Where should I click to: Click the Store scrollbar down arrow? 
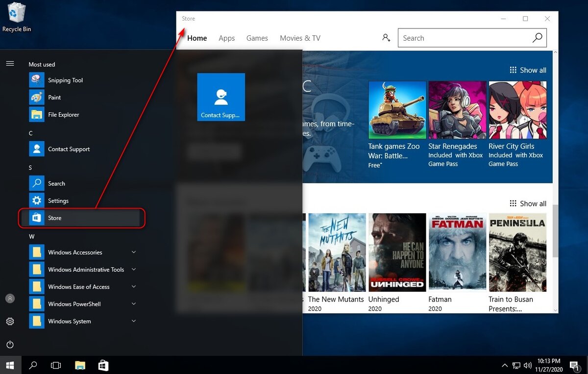[555, 310]
